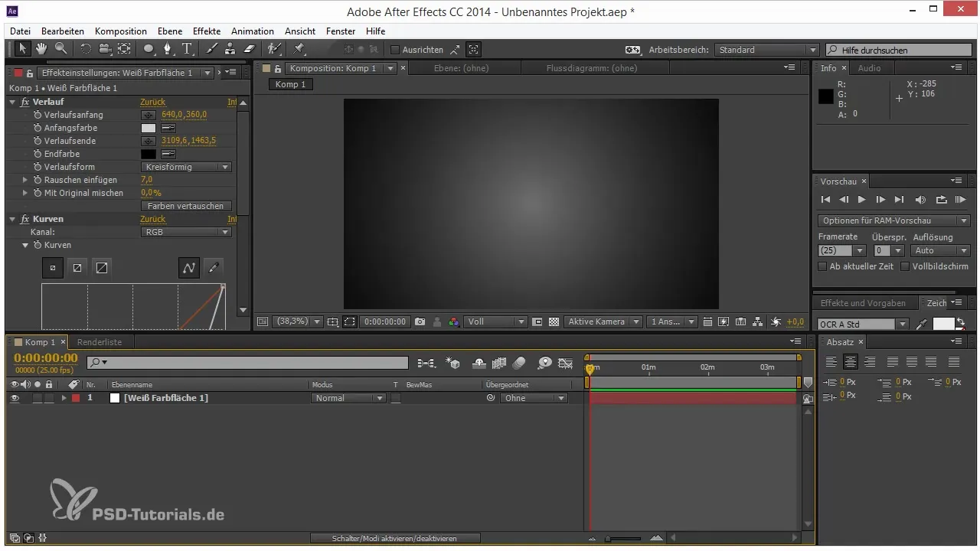The height and width of the screenshot is (551, 980).
Task: Select the Rotation tool
Action: [x=84, y=49]
